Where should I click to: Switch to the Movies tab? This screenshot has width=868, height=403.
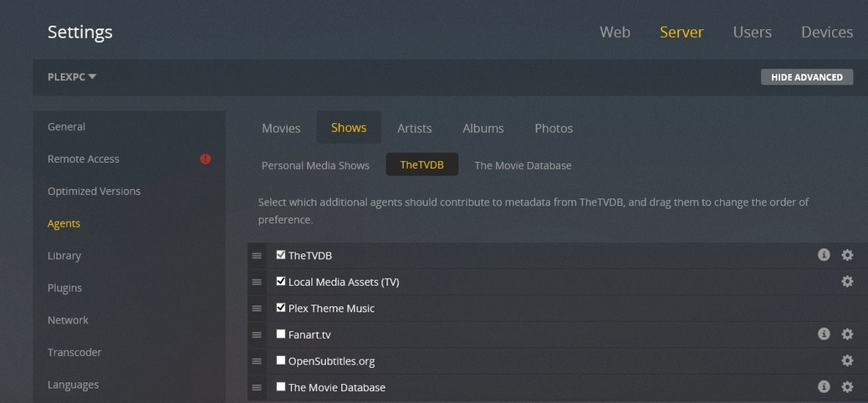coord(281,128)
